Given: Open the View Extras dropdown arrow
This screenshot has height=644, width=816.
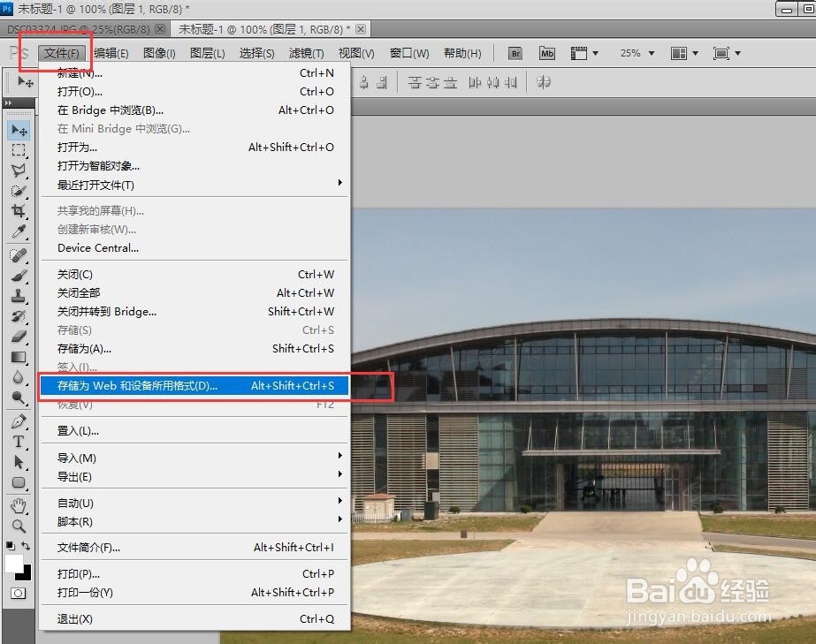Looking at the screenshot, I should (595, 53).
